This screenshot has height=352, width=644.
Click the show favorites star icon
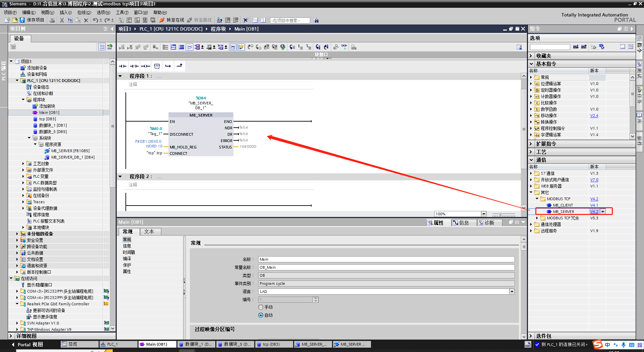[241, 47]
